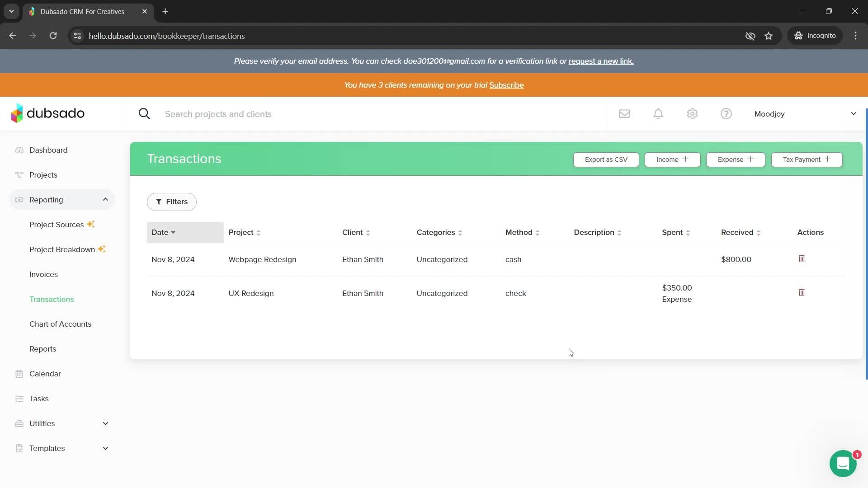Viewport: 868px width, 488px height.
Task: Collapse the Reporting menu section
Action: pyautogui.click(x=105, y=199)
